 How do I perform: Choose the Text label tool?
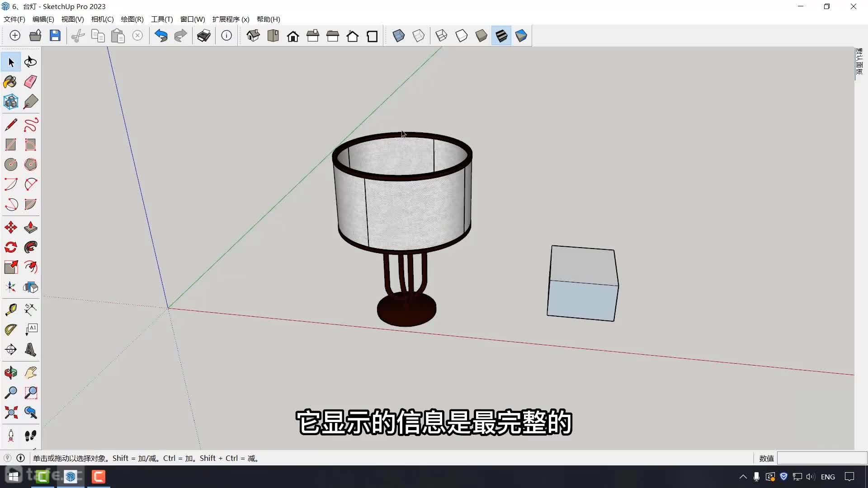31,329
